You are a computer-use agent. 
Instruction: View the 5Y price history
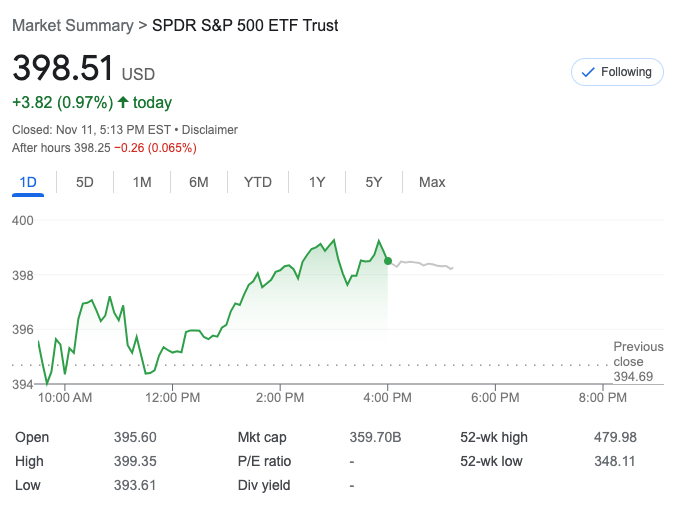(374, 182)
